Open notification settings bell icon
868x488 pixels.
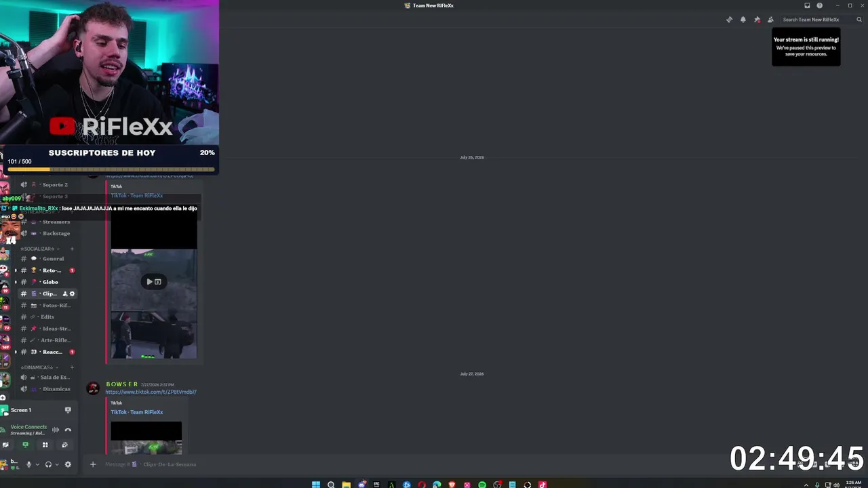pyautogui.click(x=743, y=20)
